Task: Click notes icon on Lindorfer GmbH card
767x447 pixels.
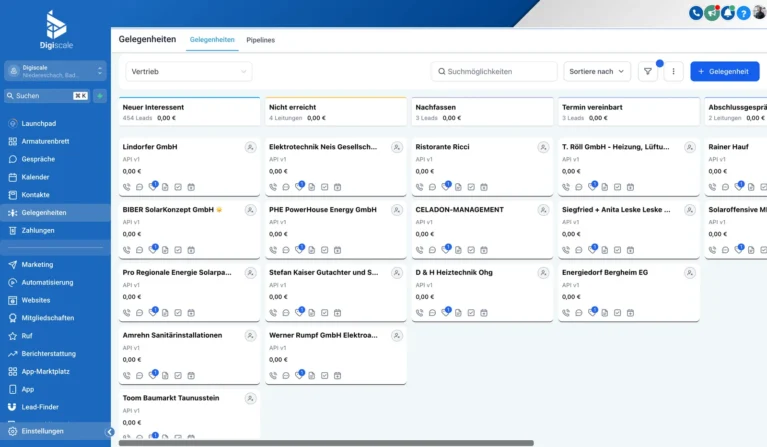Action: tap(165, 187)
